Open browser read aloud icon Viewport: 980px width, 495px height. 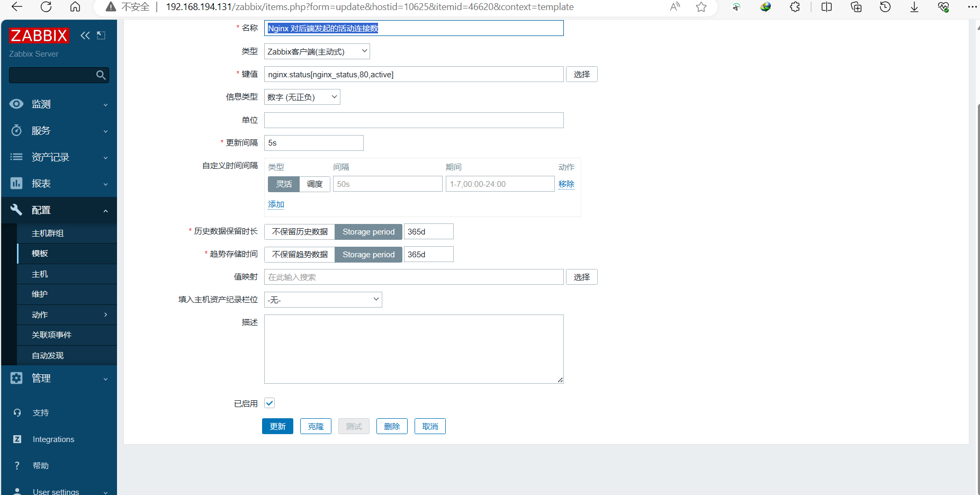(675, 7)
